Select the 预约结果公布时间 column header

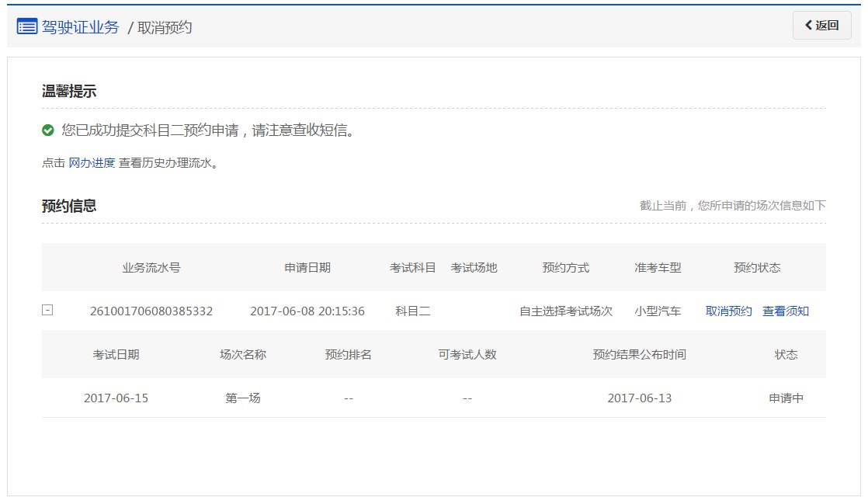641,354
